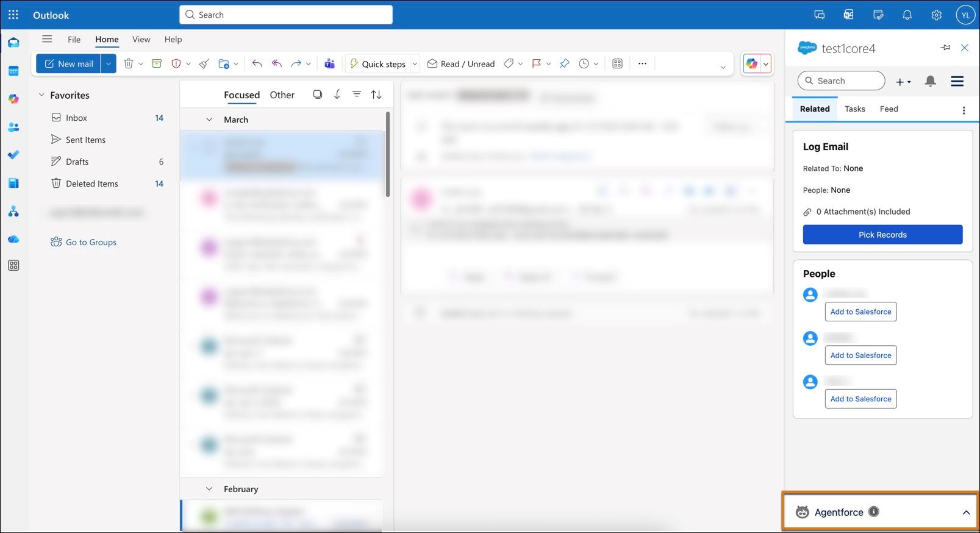
Task: Open the Quick steps dropdown arrow
Action: click(415, 63)
